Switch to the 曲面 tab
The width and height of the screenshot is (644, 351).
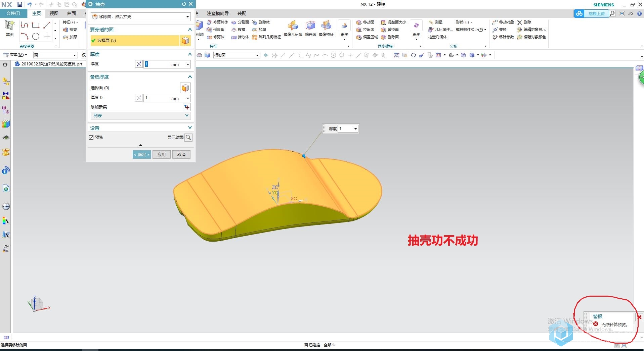click(72, 13)
